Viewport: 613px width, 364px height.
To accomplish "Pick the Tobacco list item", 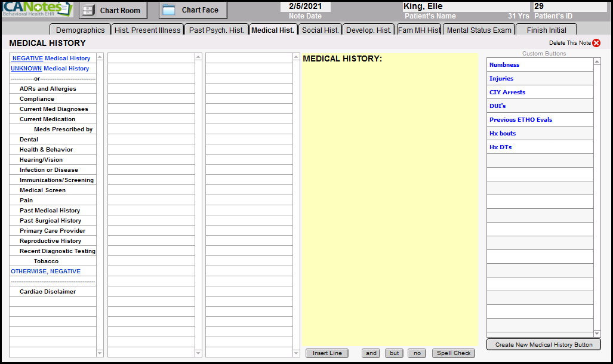I will point(46,261).
